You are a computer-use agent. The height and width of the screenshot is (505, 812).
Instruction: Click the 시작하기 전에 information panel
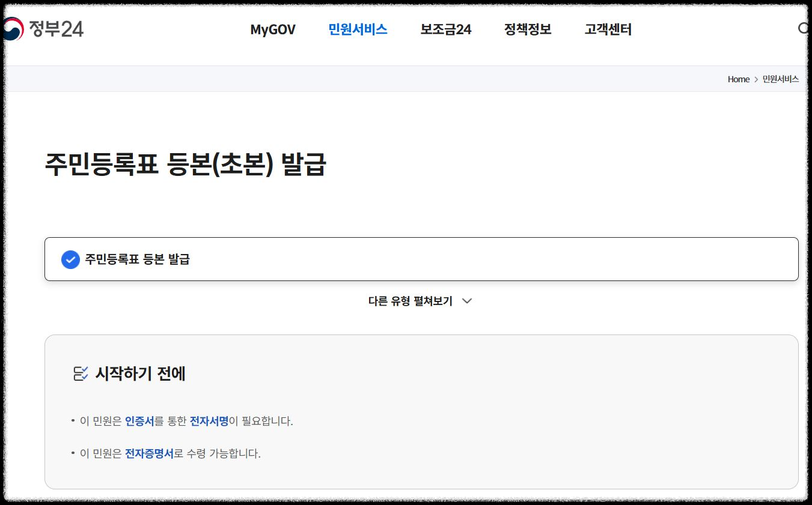[421, 414]
